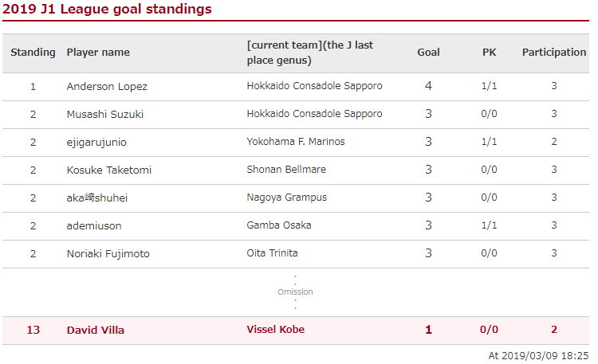Click Vissel Kobe team name

tap(275, 329)
